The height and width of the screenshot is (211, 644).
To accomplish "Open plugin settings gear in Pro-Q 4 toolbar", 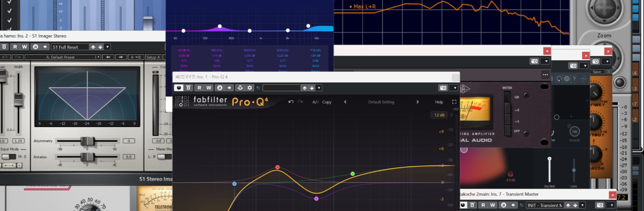I will click(250, 88).
